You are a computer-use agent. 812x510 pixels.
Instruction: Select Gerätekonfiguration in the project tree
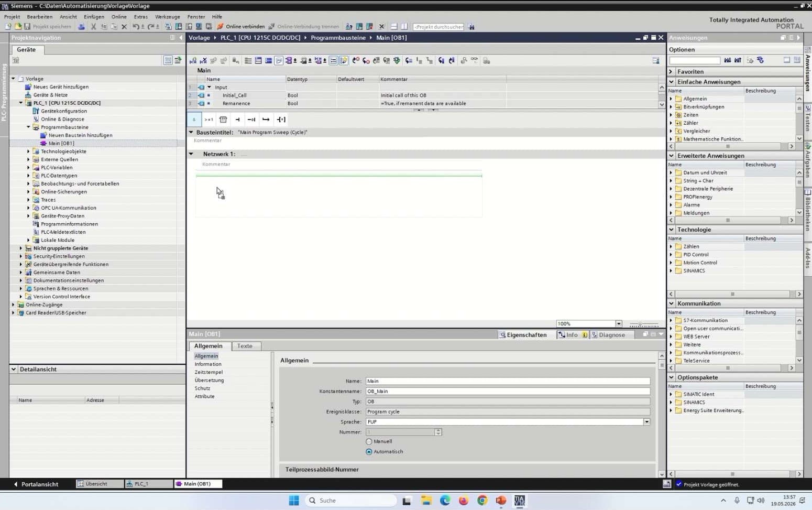pos(64,111)
